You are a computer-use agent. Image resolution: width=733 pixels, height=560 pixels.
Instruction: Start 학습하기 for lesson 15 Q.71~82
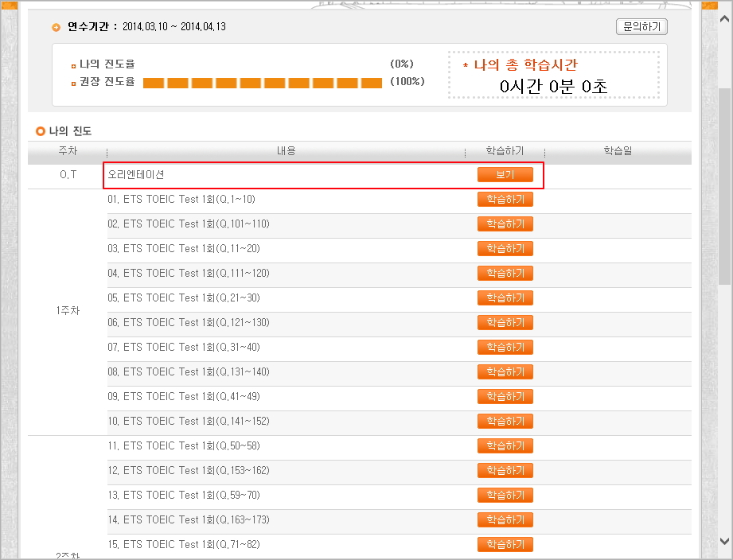point(505,545)
